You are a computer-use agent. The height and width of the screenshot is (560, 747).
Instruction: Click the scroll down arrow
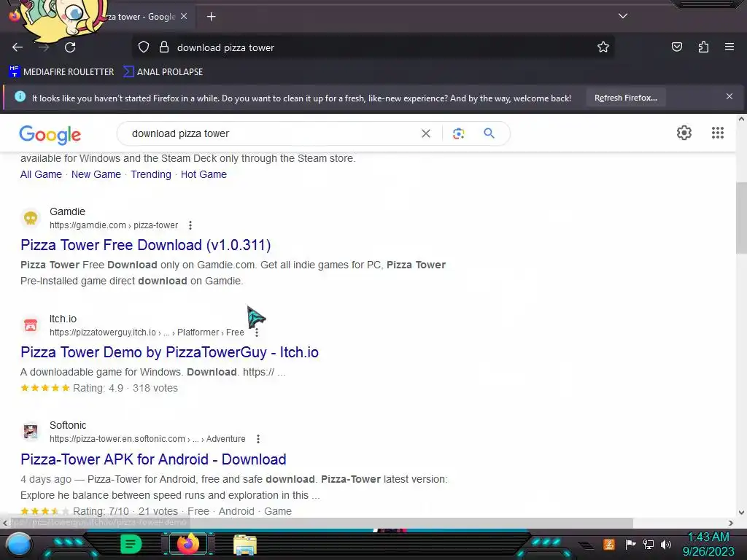pyautogui.click(x=741, y=513)
